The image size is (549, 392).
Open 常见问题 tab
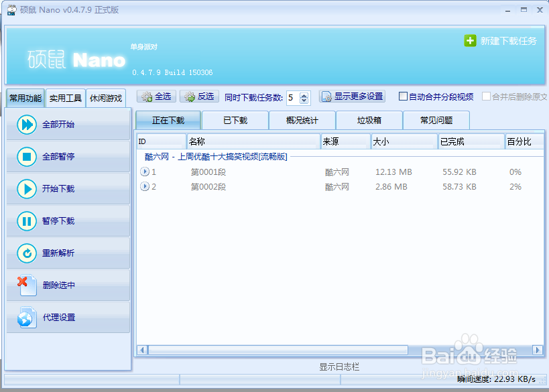click(436, 121)
